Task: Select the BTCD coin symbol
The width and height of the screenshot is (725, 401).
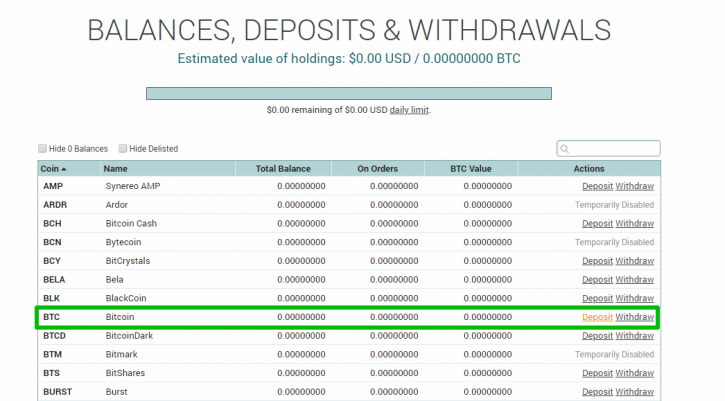Action: point(55,336)
